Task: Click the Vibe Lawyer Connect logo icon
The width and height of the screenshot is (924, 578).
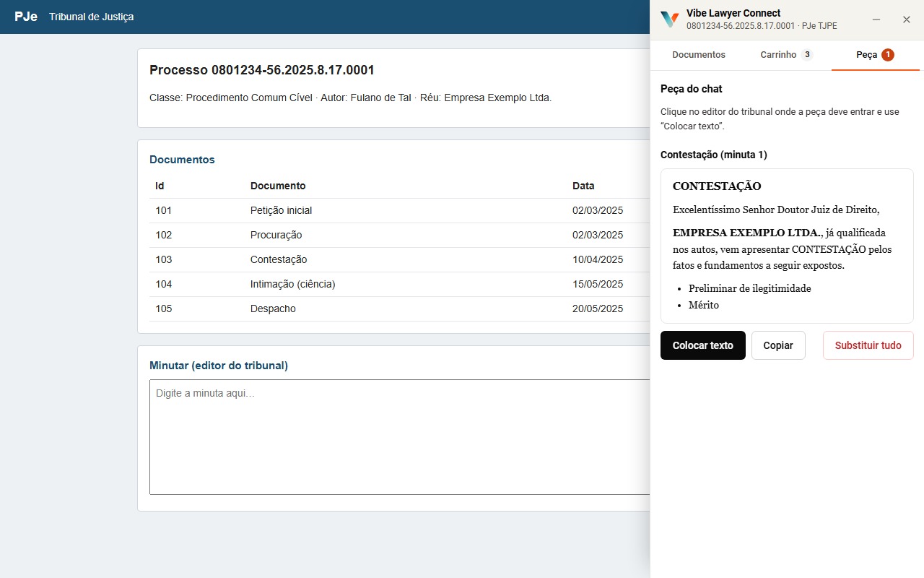Action: [670, 20]
